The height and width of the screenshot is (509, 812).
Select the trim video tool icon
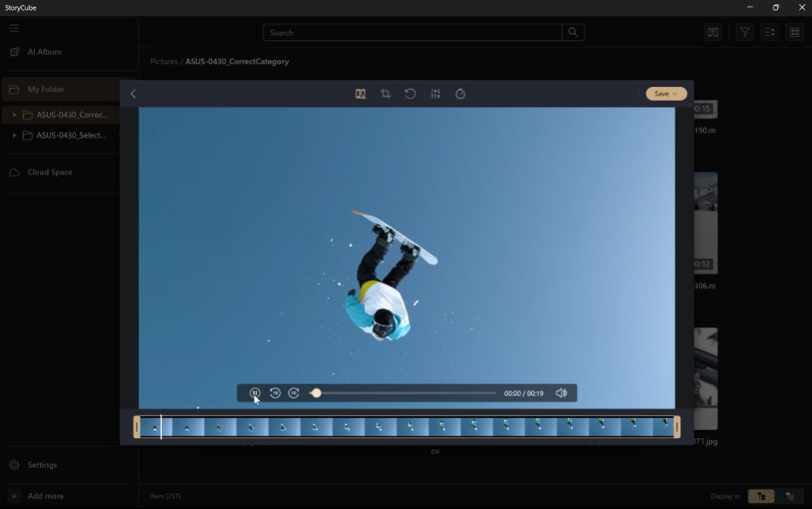pyautogui.click(x=360, y=94)
